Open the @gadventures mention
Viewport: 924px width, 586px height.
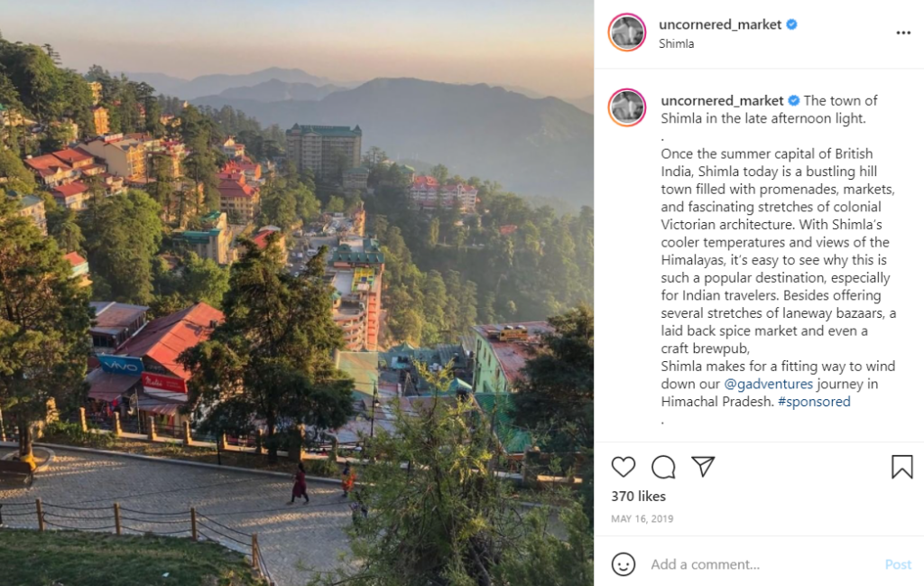[x=768, y=384]
